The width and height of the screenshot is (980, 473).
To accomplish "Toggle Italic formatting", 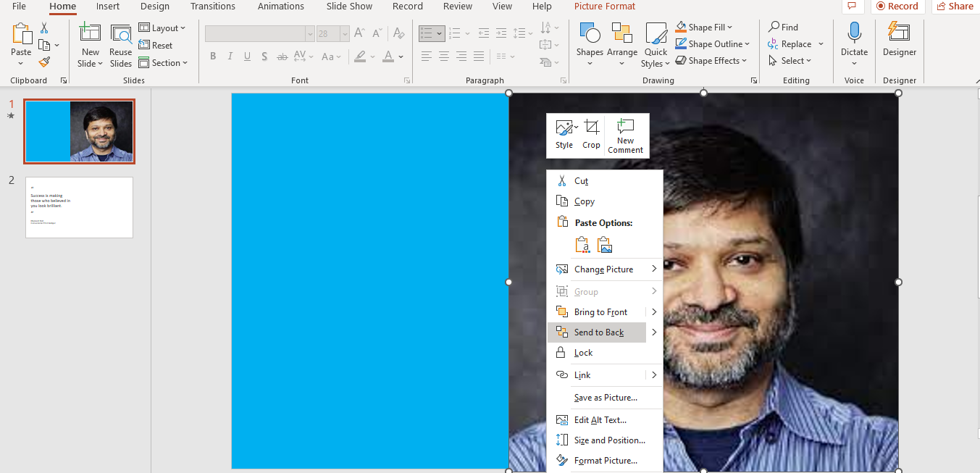I will (230, 56).
